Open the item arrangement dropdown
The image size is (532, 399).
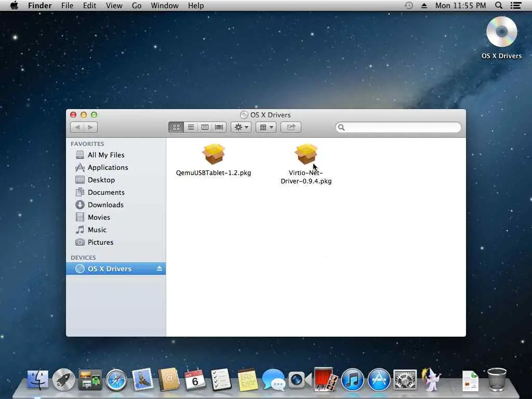266,127
